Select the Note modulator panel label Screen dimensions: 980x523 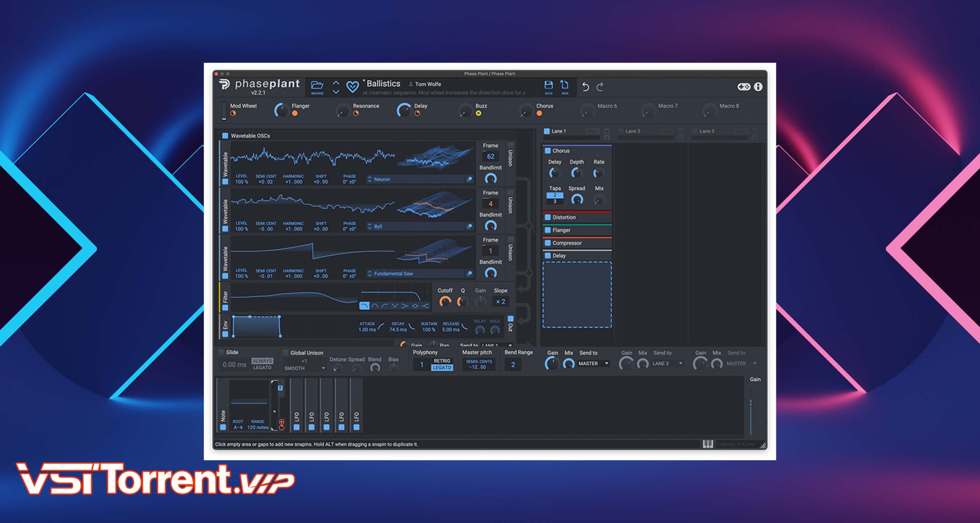point(223,415)
